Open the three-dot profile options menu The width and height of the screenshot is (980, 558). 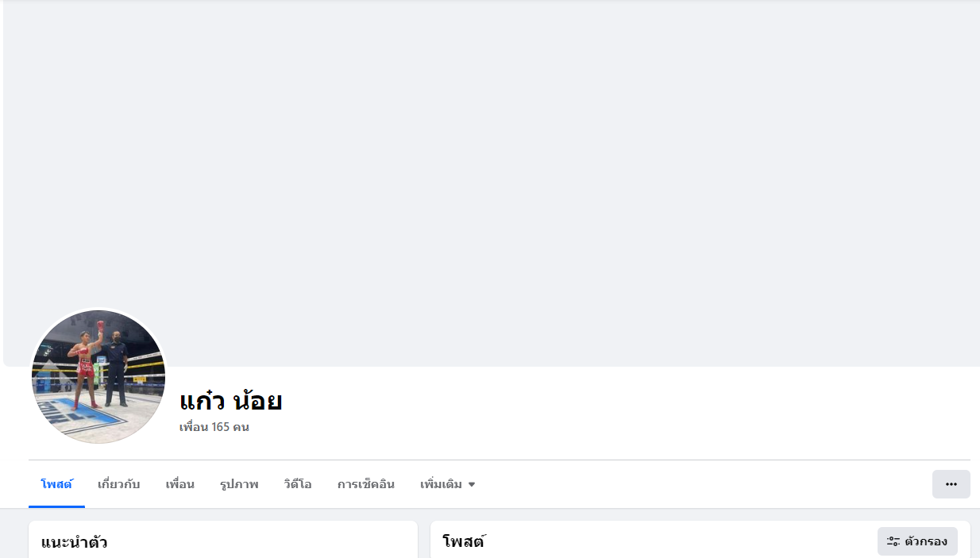coord(951,484)
